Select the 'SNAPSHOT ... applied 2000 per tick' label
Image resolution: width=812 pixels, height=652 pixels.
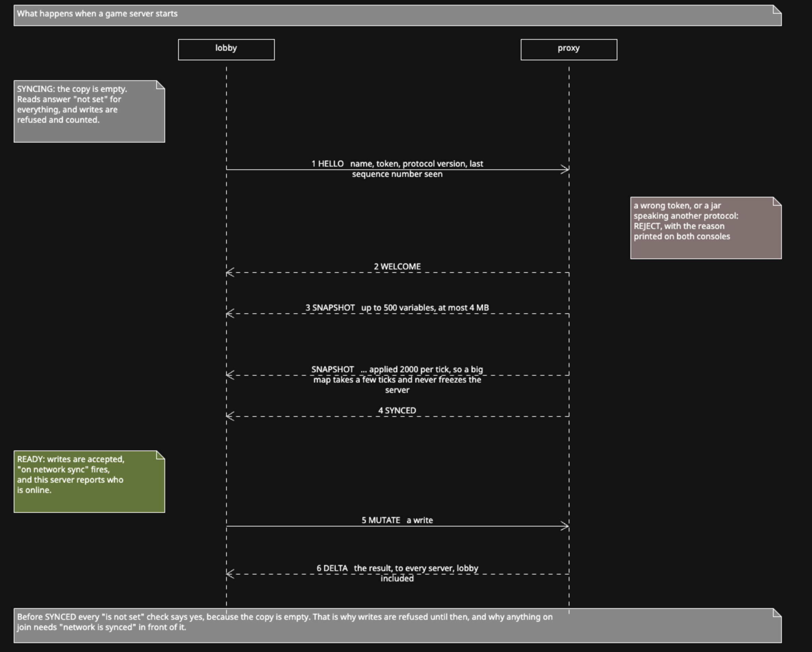pos(397,379)
